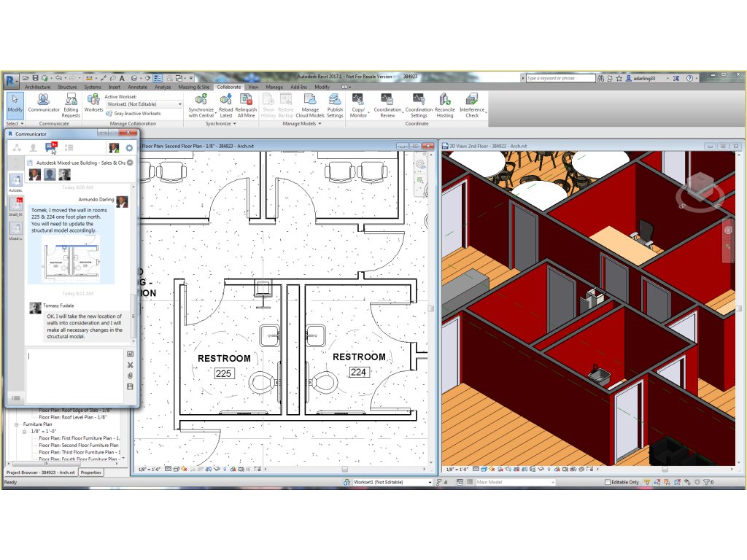Collapse the Furniture Plan tree node
Screen dimensions: 747x560
click(16, 424)
